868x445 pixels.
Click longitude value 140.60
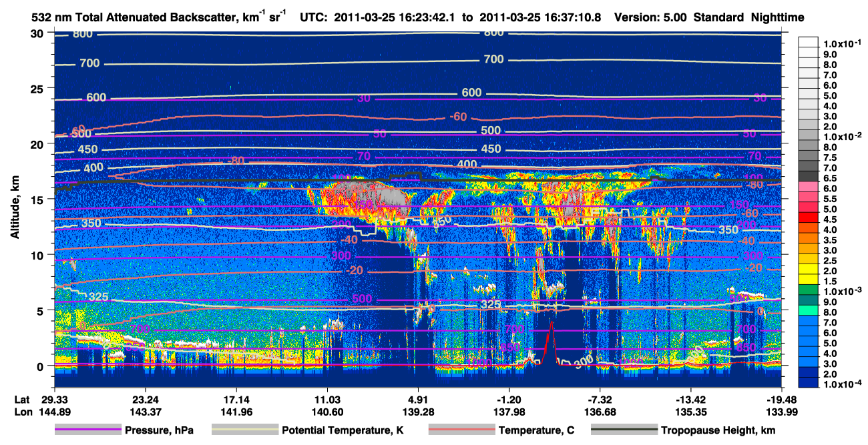pyautogui.click(x=327, y=412)
